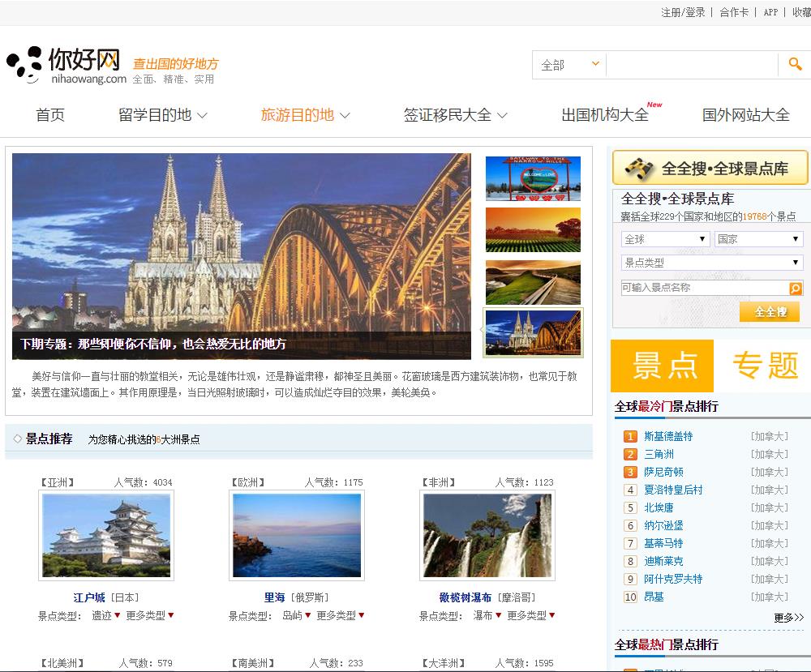Select the heart sign thumbnail in slideshow

click(533, 178)
